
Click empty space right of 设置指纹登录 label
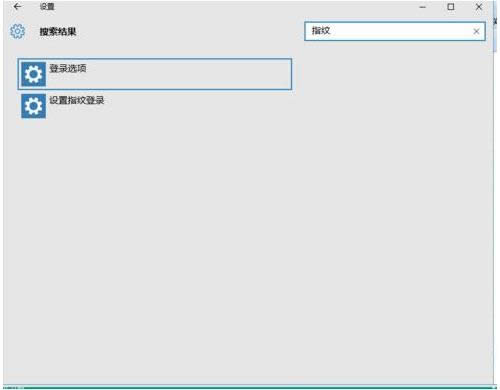pyautogui.click(x=200, y=106)
